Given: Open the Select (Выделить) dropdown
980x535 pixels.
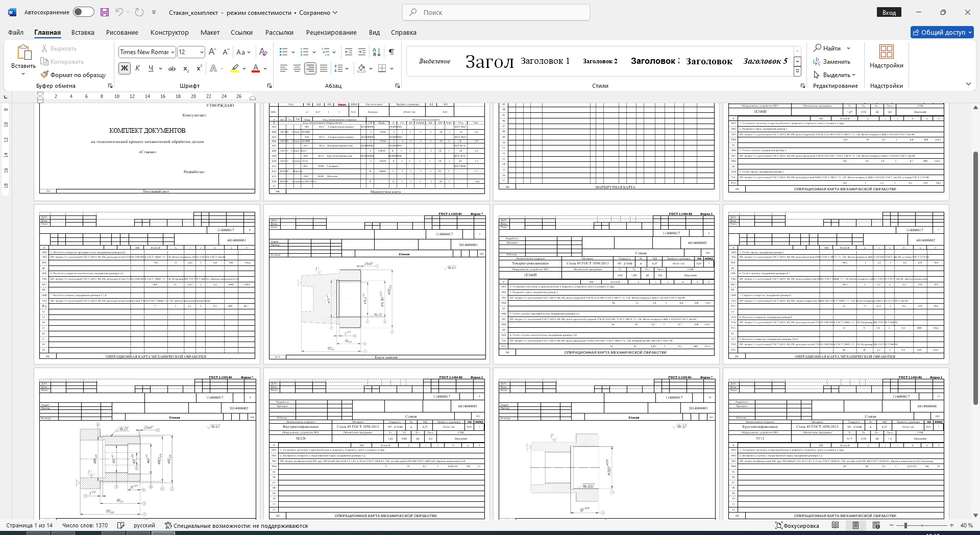Looking at the screenshot, I should [x=834, y=75].
